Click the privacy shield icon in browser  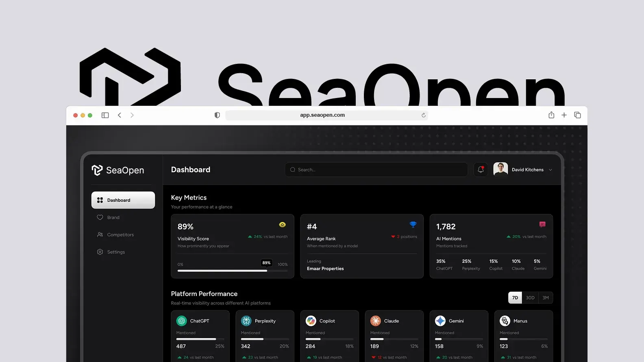pos(217,115)
